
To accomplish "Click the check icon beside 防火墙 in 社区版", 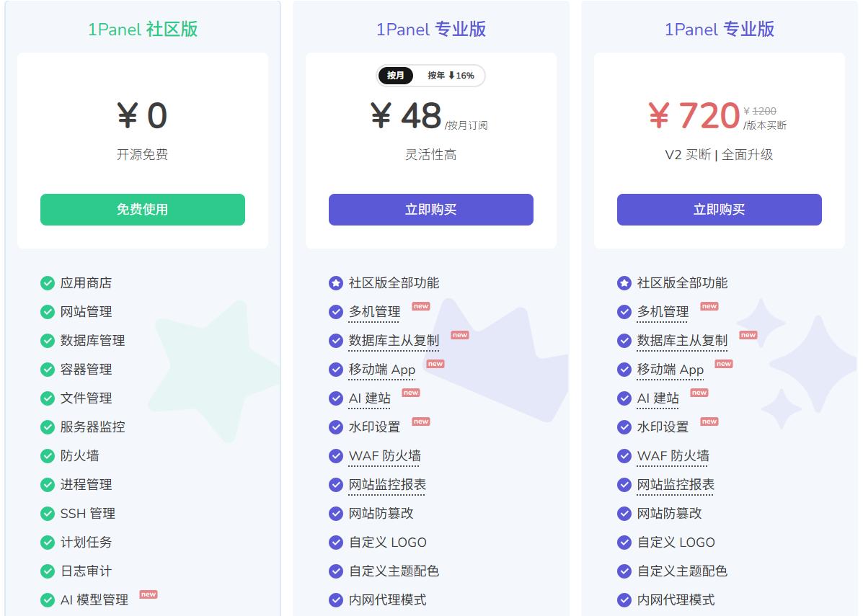I will 48,456.
